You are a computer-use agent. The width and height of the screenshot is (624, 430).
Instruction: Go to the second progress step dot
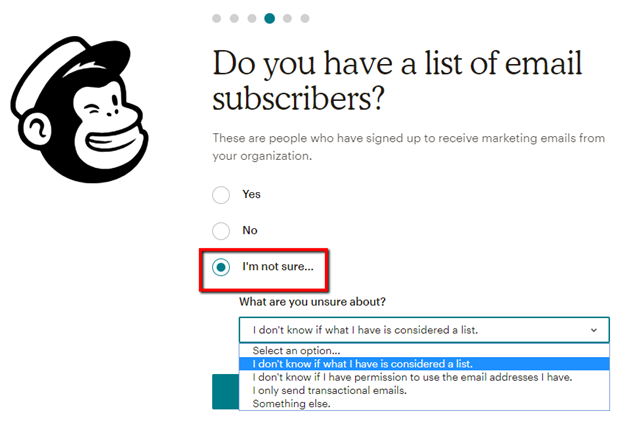point(234,18)
